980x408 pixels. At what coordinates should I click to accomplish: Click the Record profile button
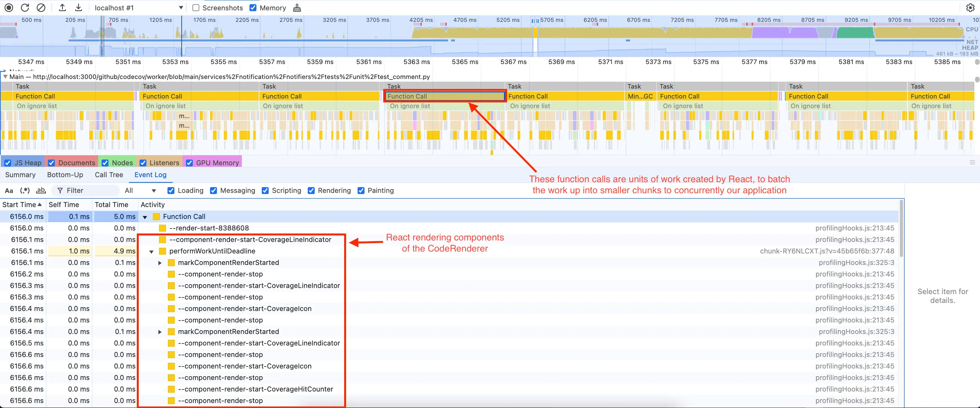pos(9,8)
